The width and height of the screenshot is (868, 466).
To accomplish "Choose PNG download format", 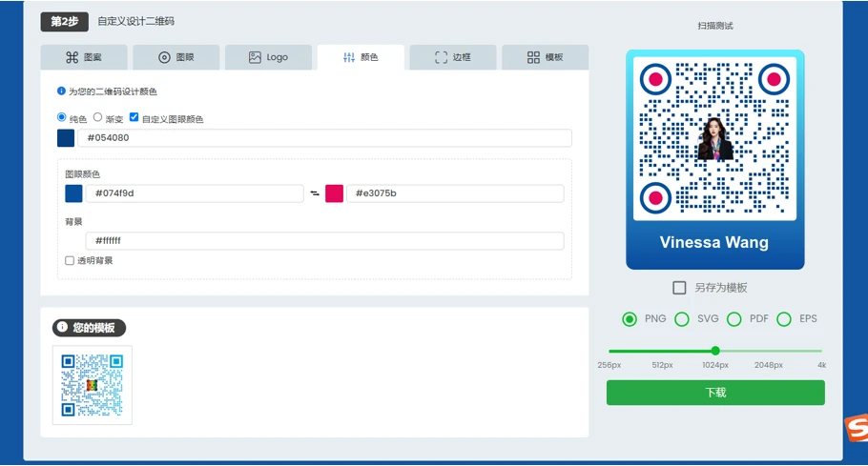I will coord(630,319).
